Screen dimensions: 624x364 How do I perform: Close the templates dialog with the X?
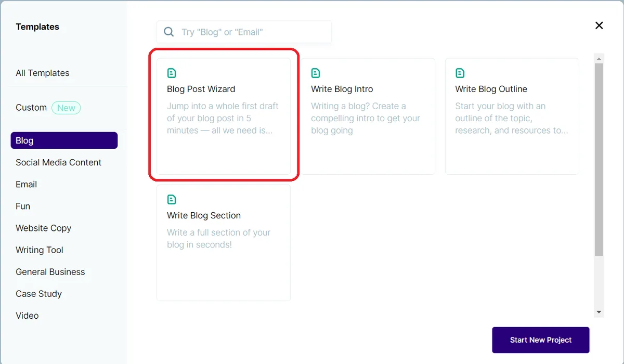[599, 25]
